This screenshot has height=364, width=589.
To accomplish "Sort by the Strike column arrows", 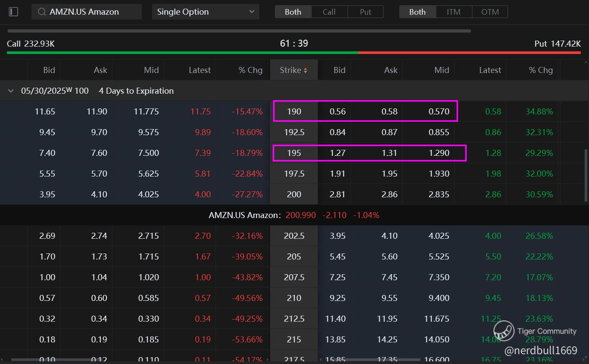I will [306, 70].
